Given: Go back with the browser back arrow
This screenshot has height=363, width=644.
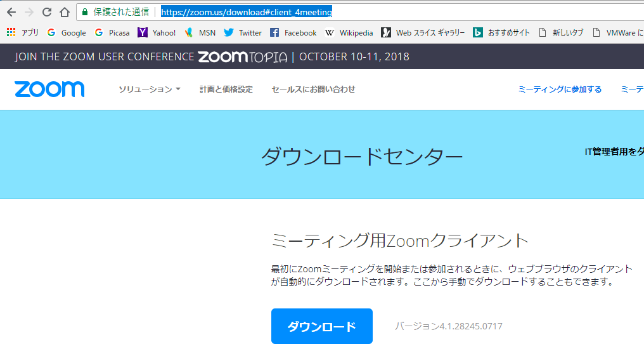Looking at the screenshot, I should 11,12.
